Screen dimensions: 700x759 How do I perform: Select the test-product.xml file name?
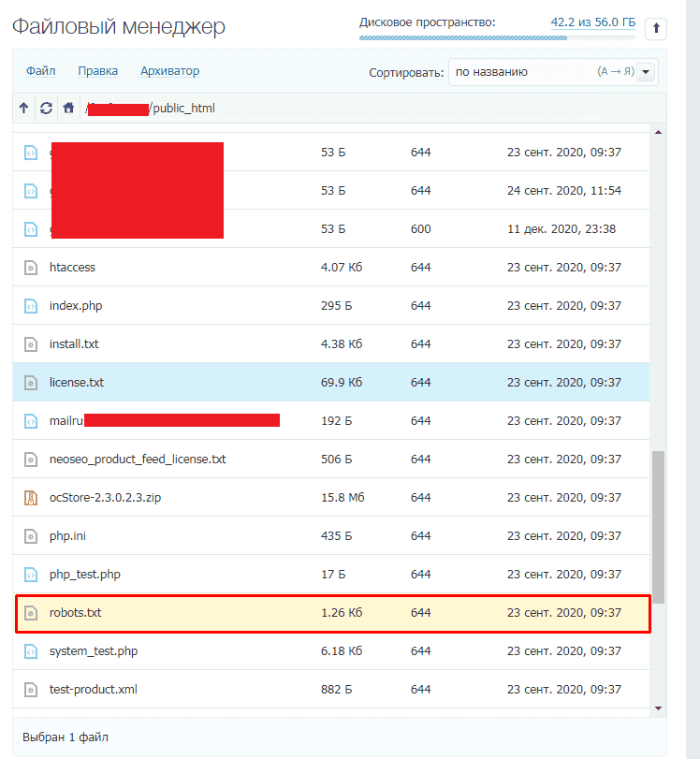[x=93, y=690]
